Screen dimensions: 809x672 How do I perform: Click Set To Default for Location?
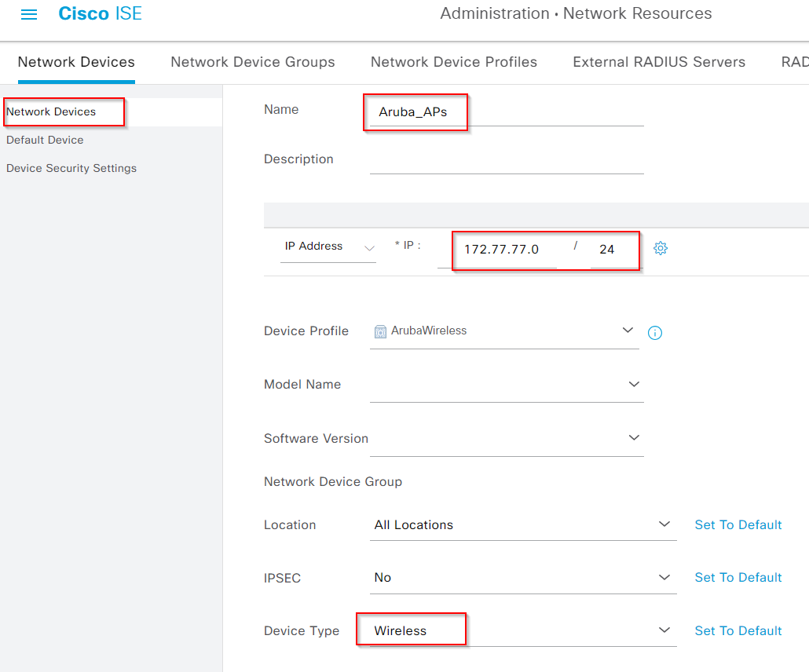click(738, 525)
